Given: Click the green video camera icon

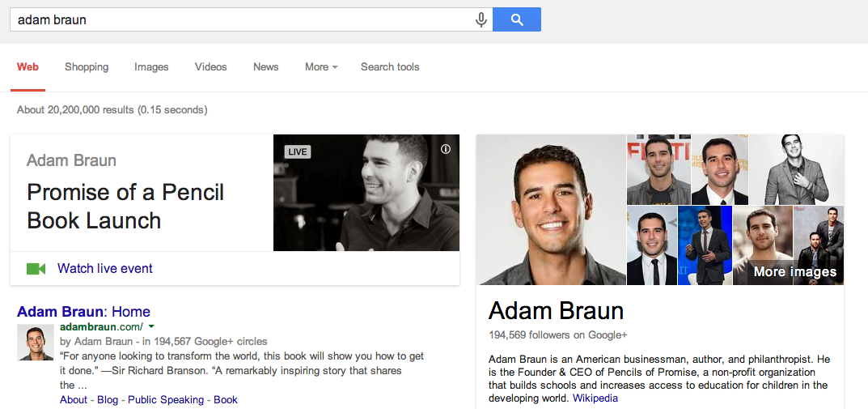Looking at the screenshot, I should point(36,269).
